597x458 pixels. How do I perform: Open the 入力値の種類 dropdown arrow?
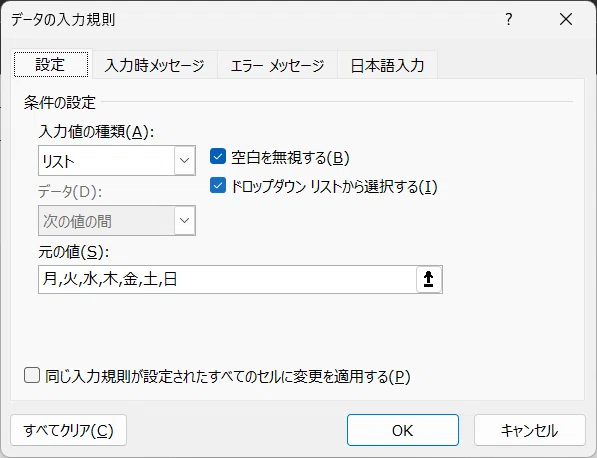pos(185,160)
